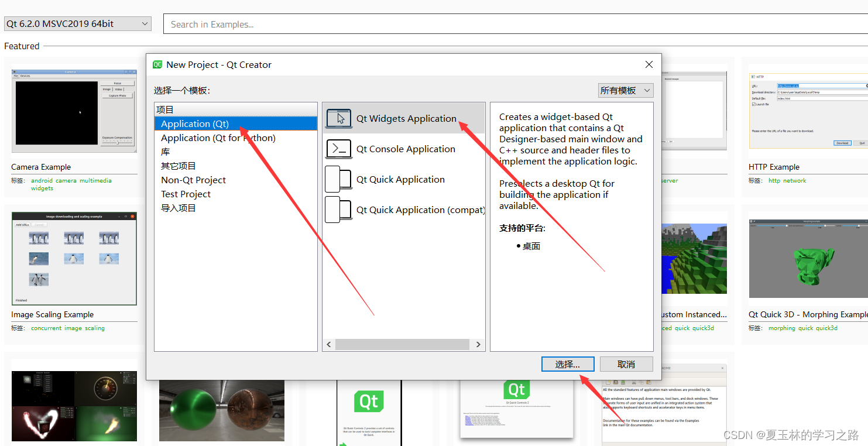Image resolution: width=868 pixels, height=446 pixels.
Task: Click the template list right scroll arrow
Action: [x=478, y=345]
